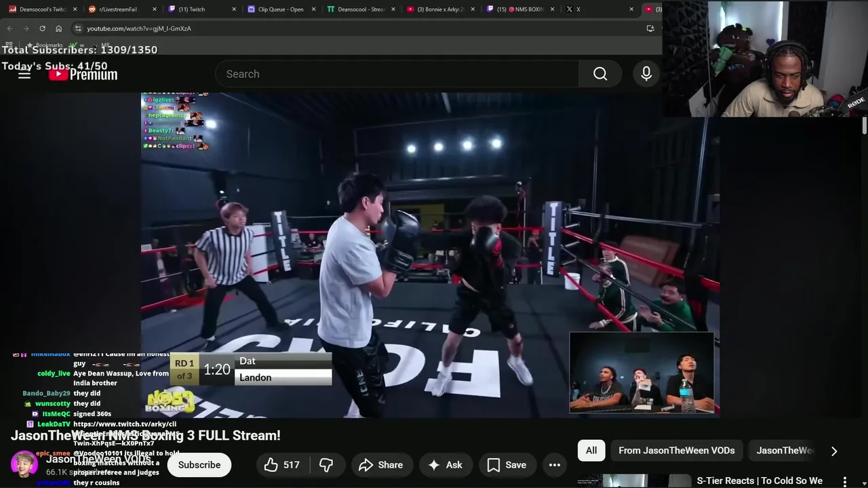Click browser back arrow
This screenshot has height=488, width=868.
[9, 28]
